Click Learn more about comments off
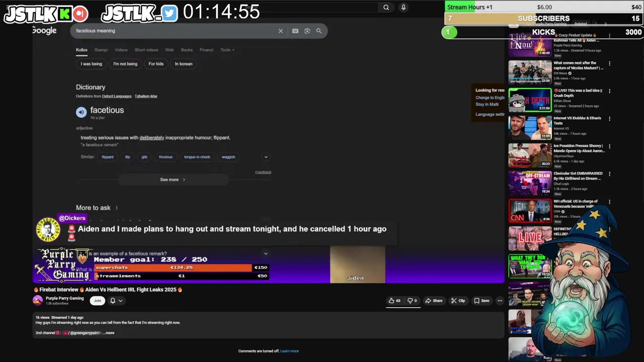 click(x=289, y=351)
